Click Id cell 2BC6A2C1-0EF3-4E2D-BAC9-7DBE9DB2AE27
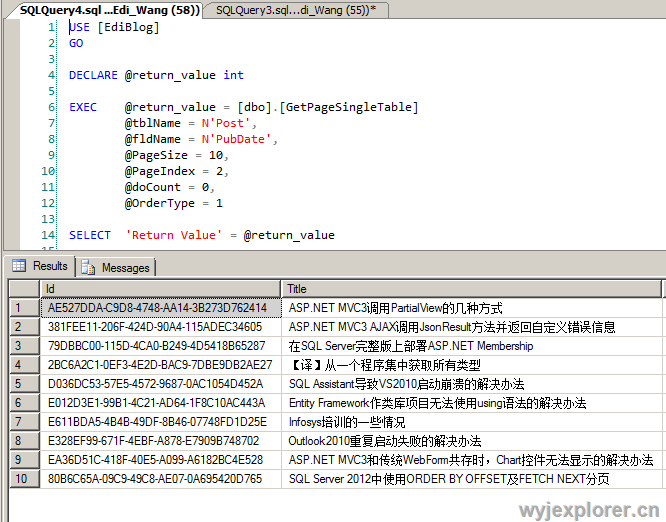This screenshot has width=666, height=522. coord(161,365)
